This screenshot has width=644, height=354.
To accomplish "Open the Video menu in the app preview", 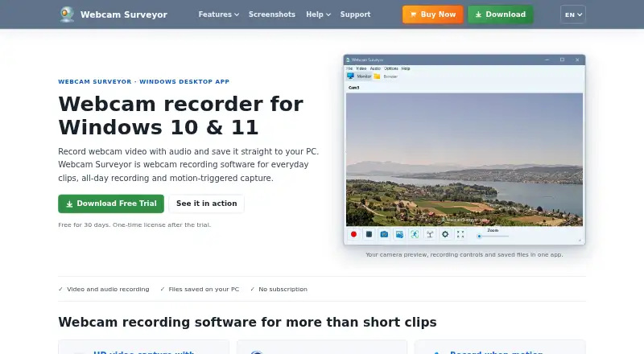I will [x=361, y=68].
